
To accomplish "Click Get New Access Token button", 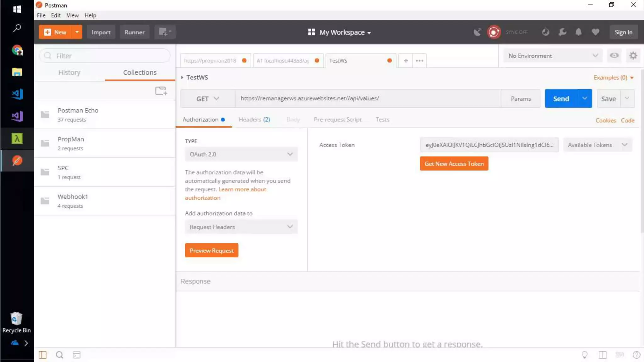I will tap(454, 164).
